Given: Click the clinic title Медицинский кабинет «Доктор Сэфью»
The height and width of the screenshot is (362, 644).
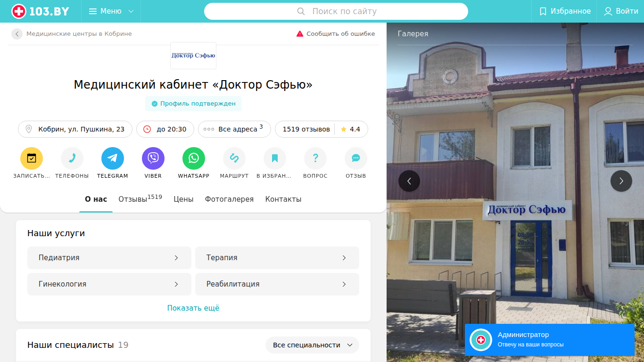Looking at the screenshot, I should tap(193, 85).
